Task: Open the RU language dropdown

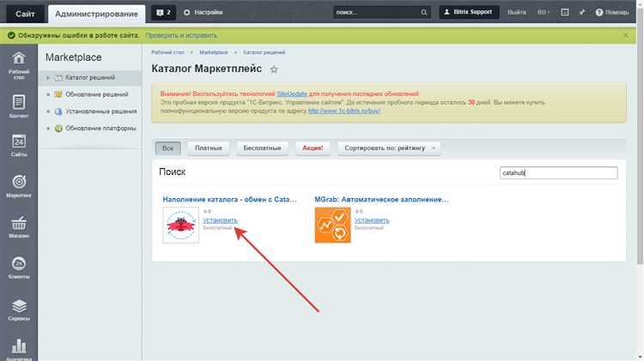Action: (x=543, y=12)
